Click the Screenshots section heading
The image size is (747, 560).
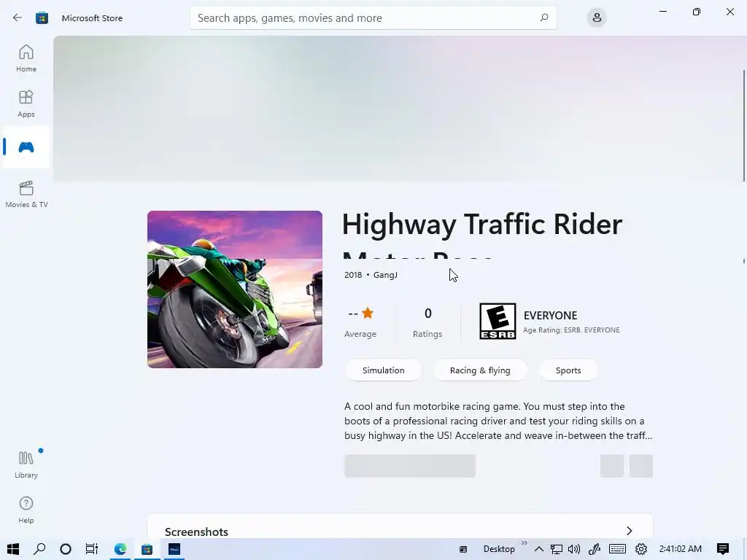click(x=196, y=532)
